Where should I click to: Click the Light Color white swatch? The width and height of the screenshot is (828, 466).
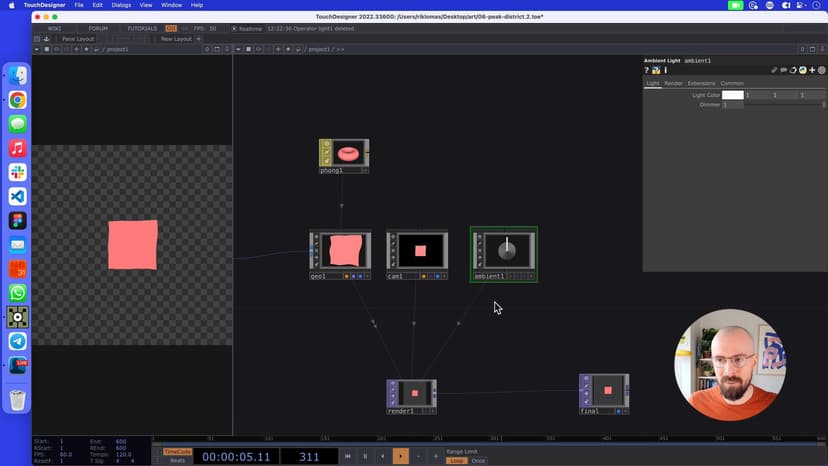pyautogui.click(x=733, y=95)
